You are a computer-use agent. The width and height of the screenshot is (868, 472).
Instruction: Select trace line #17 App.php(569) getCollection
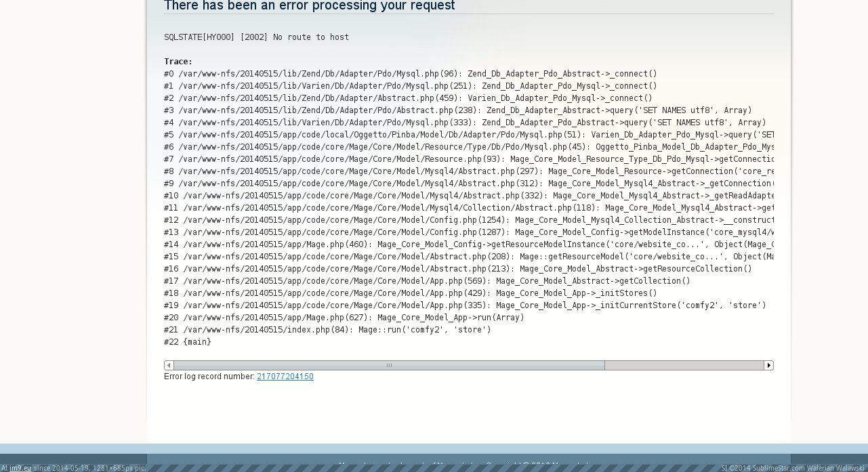pos(427,281)
